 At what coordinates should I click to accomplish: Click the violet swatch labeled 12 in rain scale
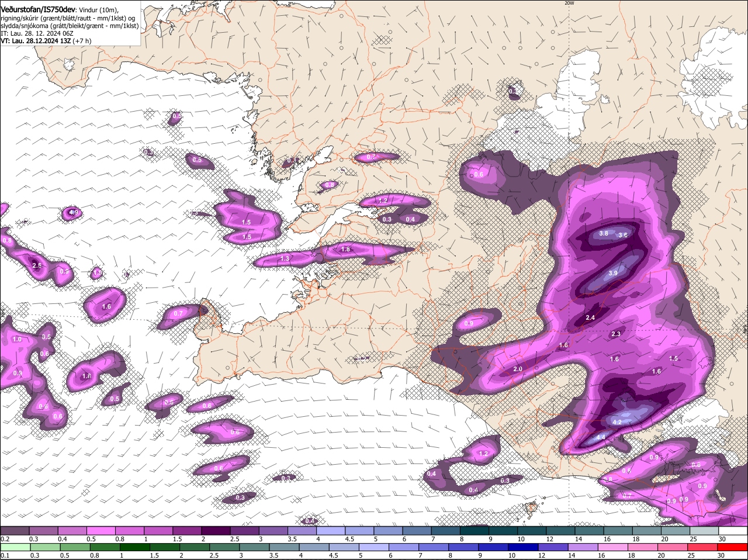click(x=553, y=547)
